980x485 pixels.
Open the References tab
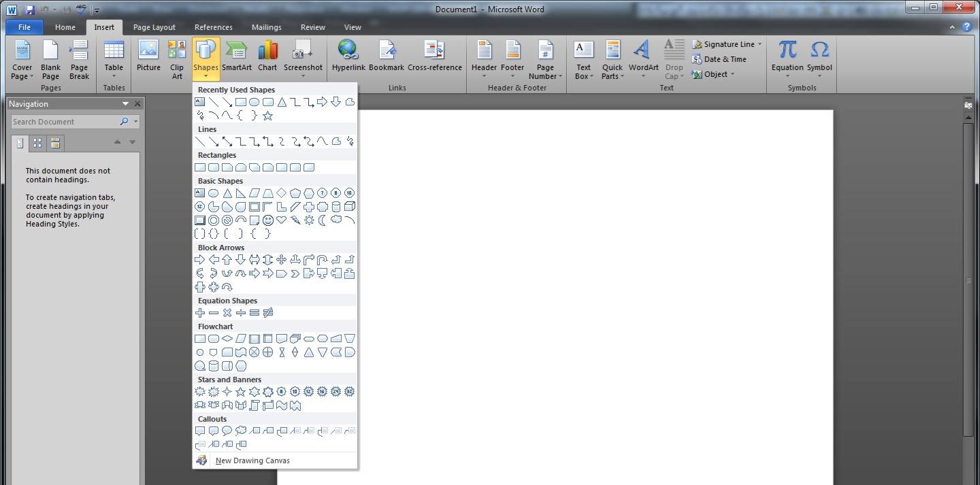214,27
